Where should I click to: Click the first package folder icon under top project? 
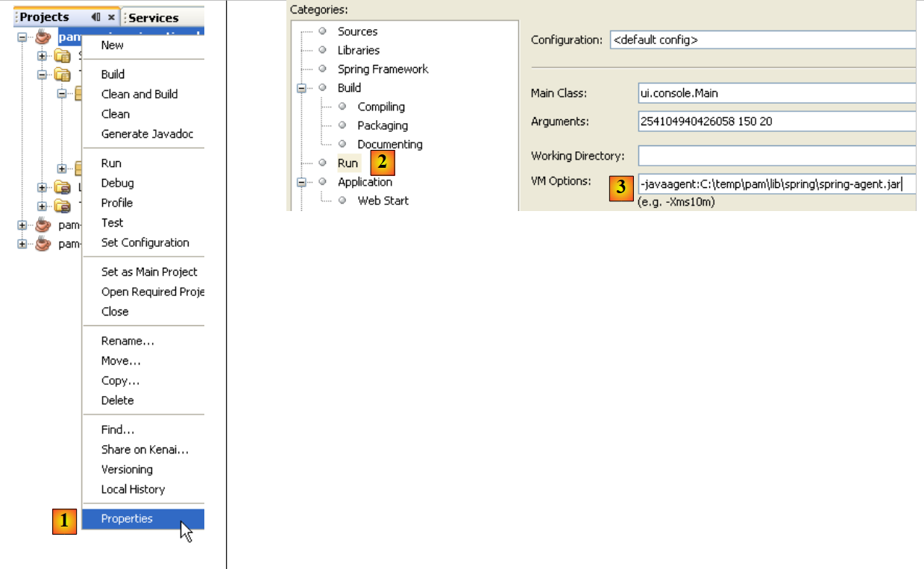[x=63, y=56]
